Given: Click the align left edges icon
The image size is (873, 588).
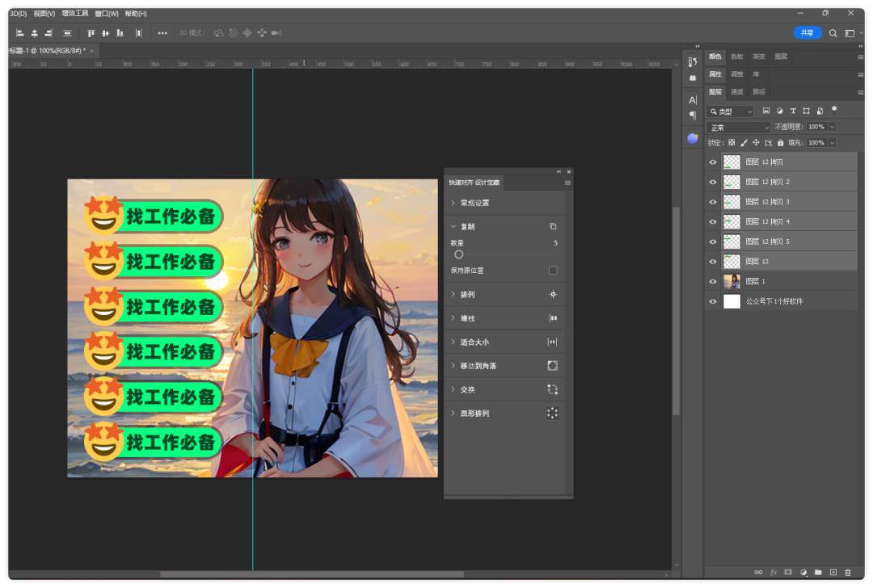Looking at the screenshot, I should [19, 33].
